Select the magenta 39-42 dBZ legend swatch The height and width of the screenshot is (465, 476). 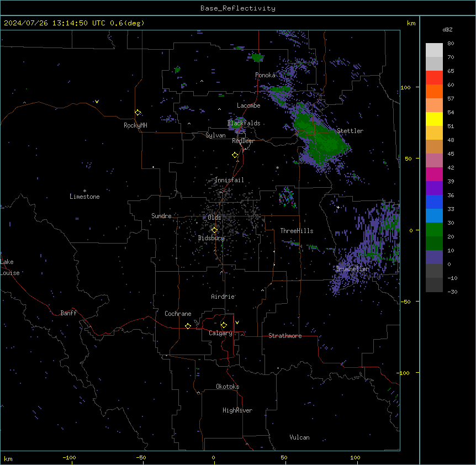point(434,174)
